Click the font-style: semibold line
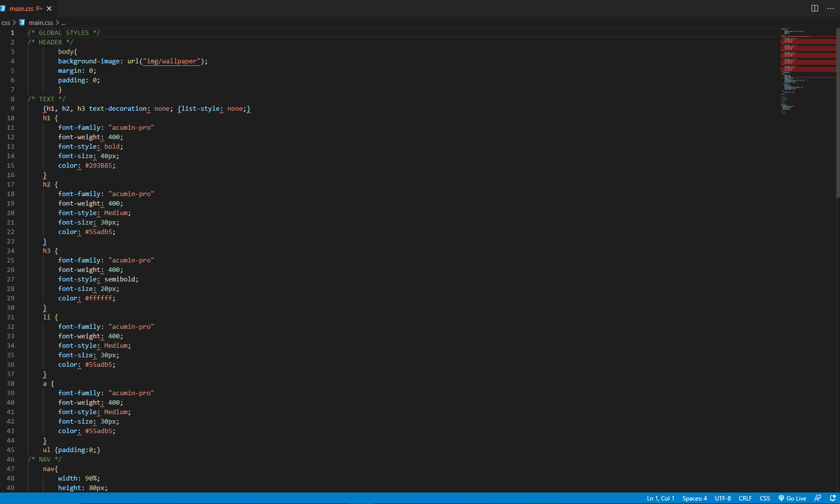The height and width of the screenshot is (504, 840). (x=98, y=279)
